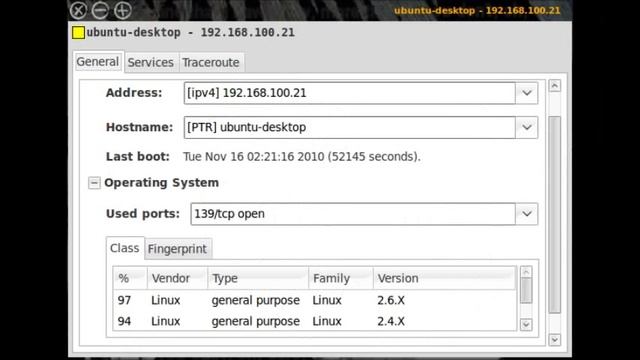Open the Traceroute tab
The height and width of the screenshot is (360, 640).
[211, 62]
